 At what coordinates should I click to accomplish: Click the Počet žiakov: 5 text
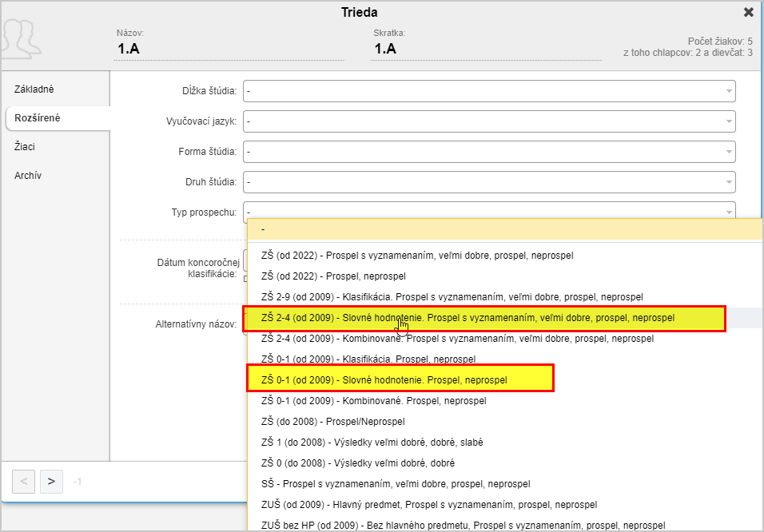click(720, 42)
